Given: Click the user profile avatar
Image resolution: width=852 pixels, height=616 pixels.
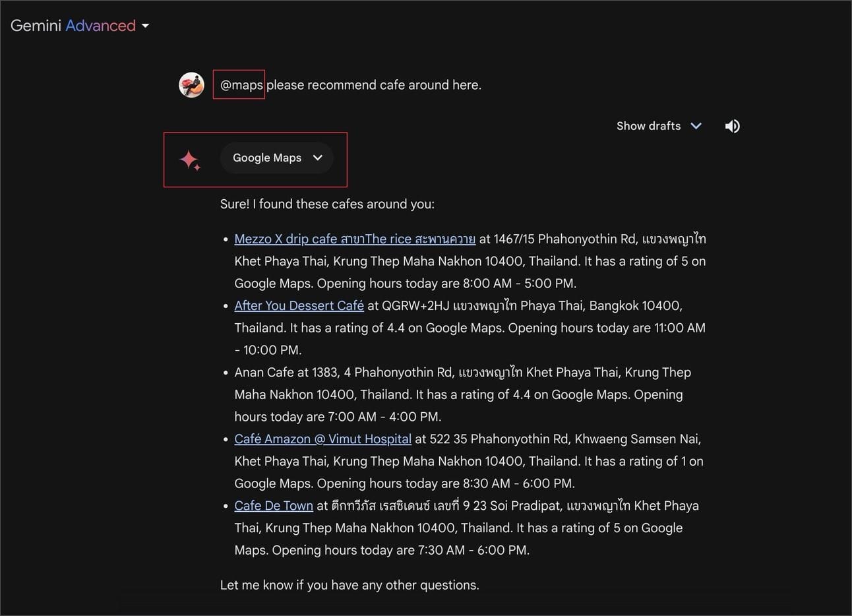Looking at the screenshot, I should 191,85.
